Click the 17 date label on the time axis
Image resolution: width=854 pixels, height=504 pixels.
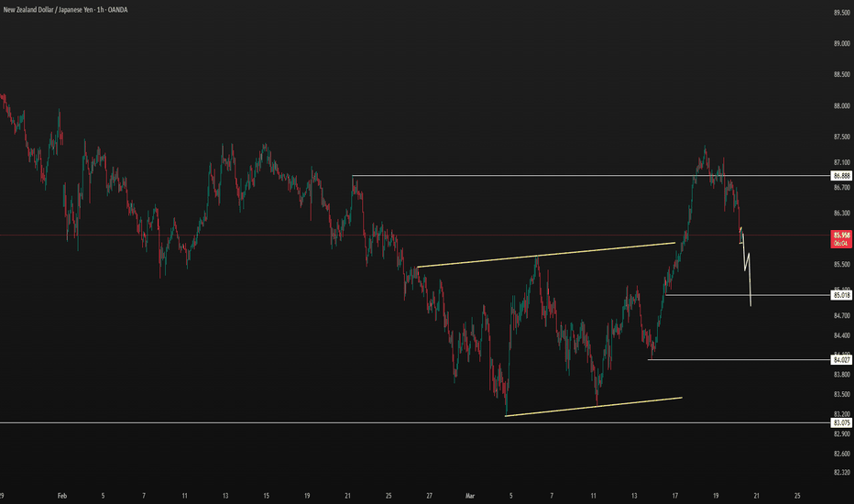(x=674, y=496)
